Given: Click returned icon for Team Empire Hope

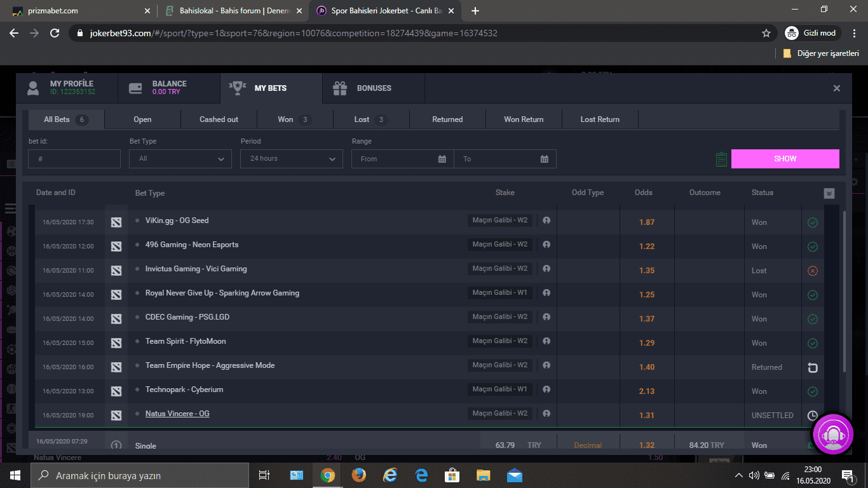Looking at the screenshot, I should pos(812,367).
